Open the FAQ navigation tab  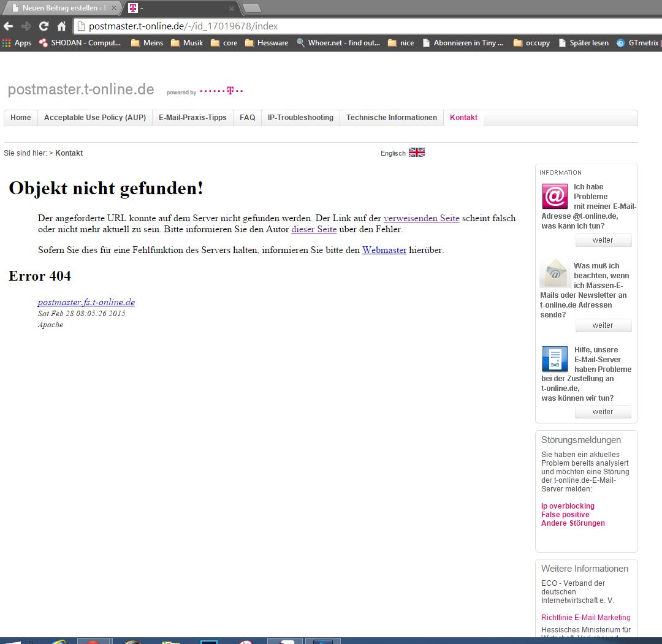[247, 118]
